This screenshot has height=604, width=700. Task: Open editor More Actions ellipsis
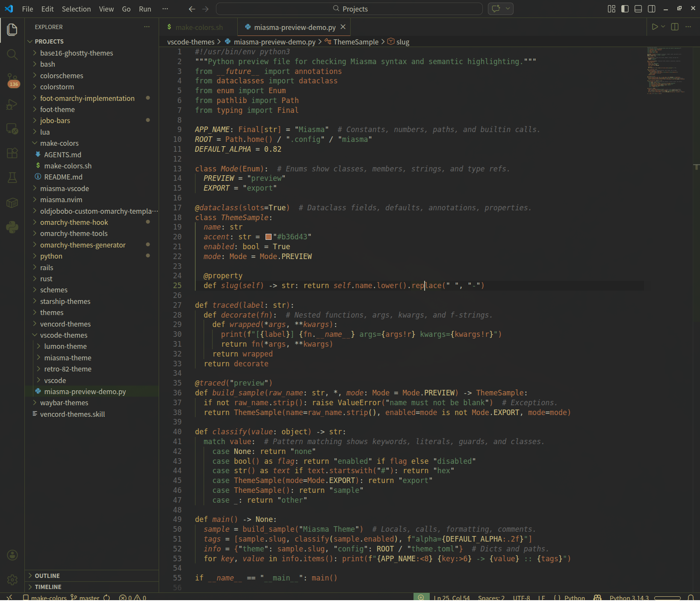pyautogui.click(x=688, y=27)
